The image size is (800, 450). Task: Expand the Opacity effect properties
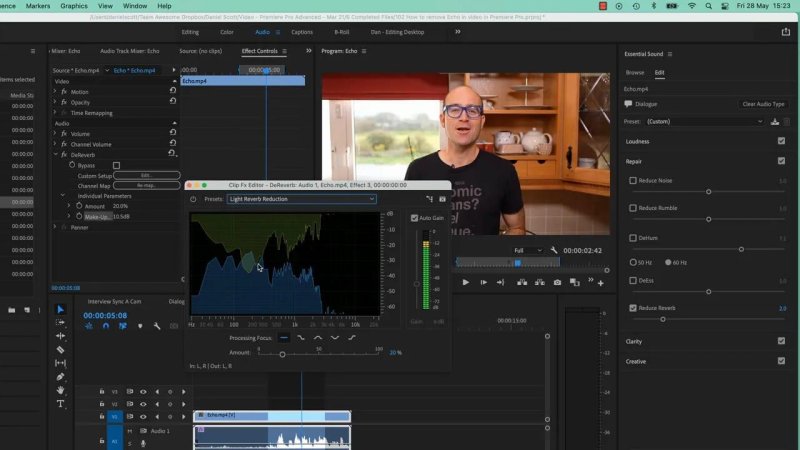point(55,102)
